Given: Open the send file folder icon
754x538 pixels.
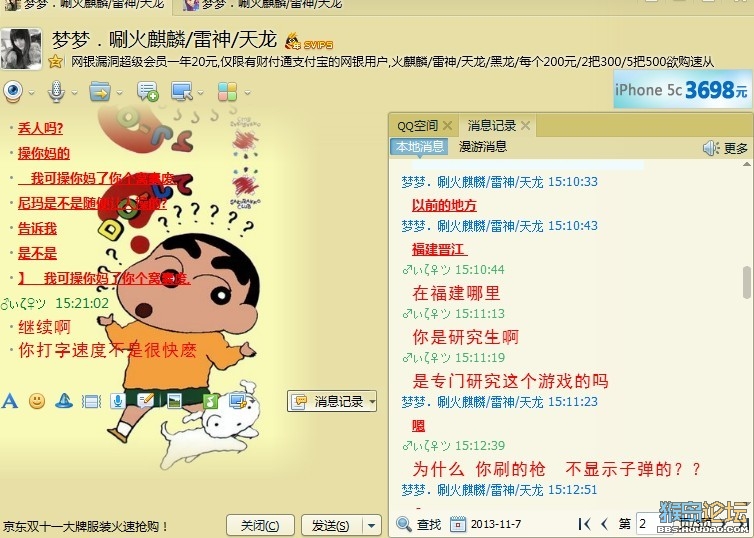Looking at the screenshot, I should tap(100, 91).
